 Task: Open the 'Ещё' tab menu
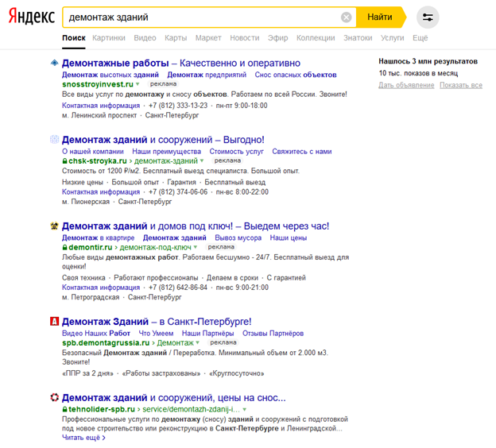tap(420, 38)
